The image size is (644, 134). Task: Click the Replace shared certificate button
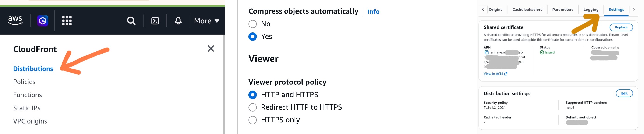pos(621,27)
